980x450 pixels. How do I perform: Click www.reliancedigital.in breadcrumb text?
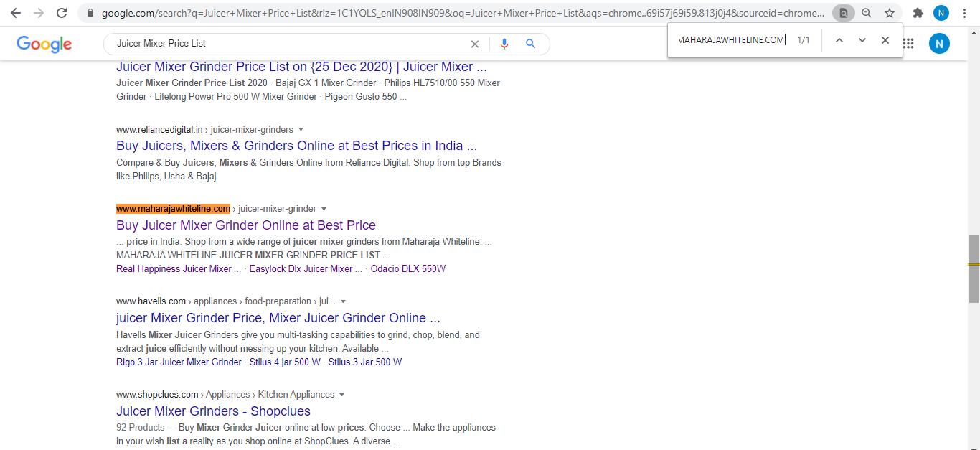(159, 130)
